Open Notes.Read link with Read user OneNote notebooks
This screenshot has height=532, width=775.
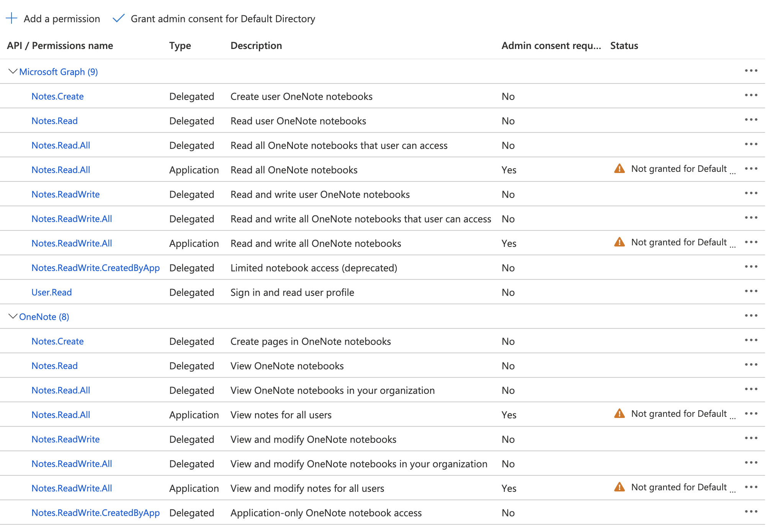coord(54,121)
